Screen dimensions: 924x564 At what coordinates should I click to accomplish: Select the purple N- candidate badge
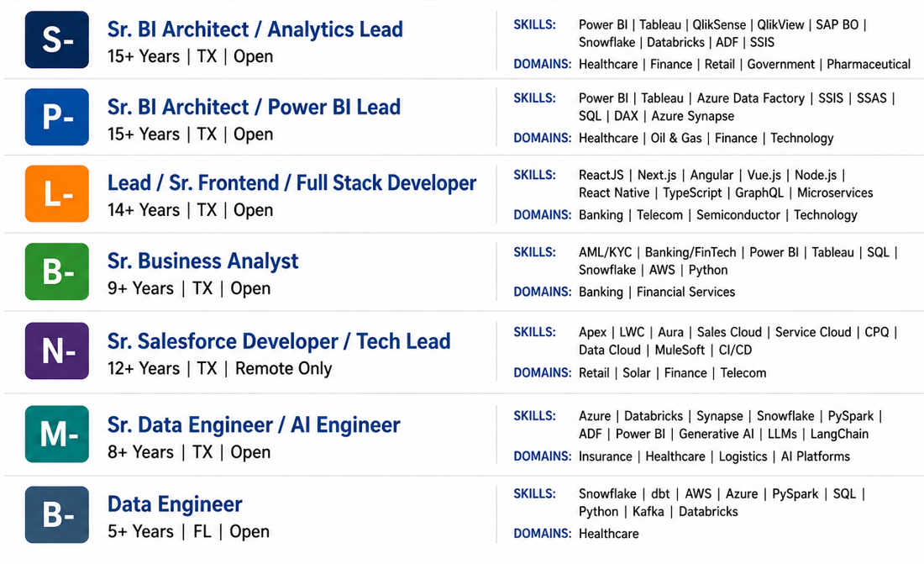point(57,351)
